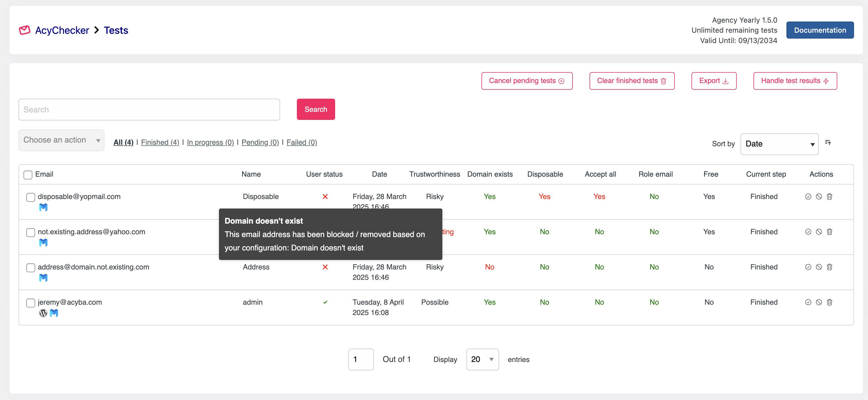Screen dimensions: 868x400
Task: Click the red Domain exists No value
Action: [489, 267]
